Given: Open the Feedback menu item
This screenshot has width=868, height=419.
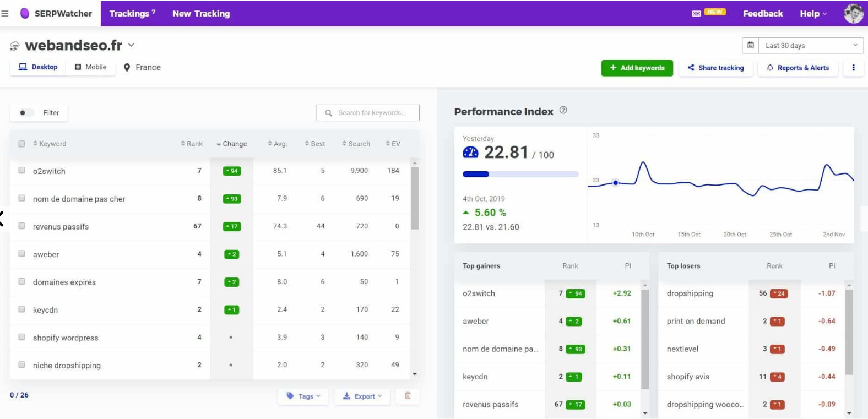Looking at the screenshot, I should 763,13.
